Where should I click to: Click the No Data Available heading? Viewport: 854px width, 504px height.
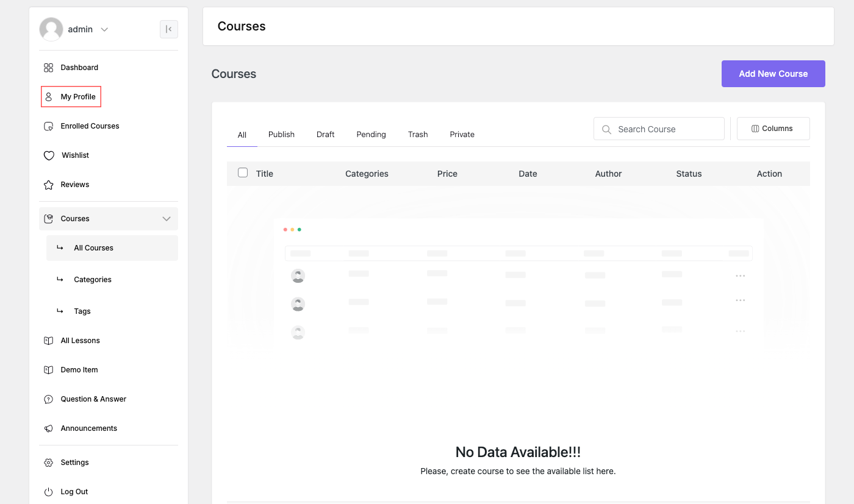[518, 452]
